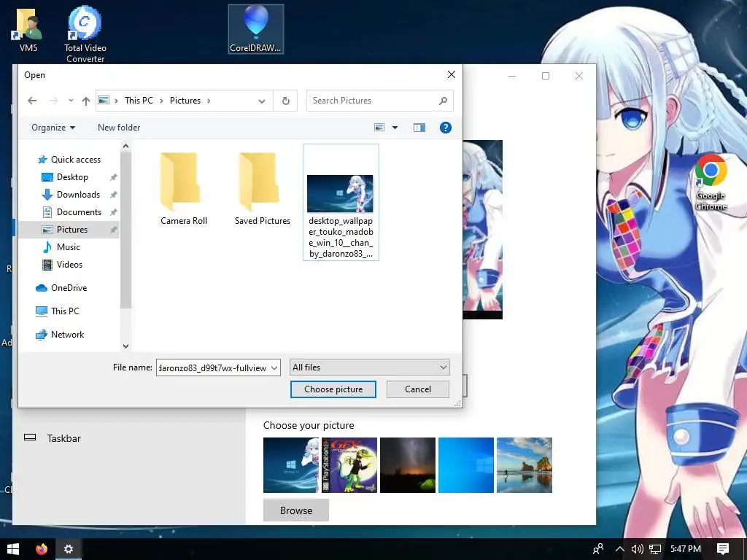This screenshot has width=747, height=560.
Task: Cancel the Open dialog
Action: [418, 389]
